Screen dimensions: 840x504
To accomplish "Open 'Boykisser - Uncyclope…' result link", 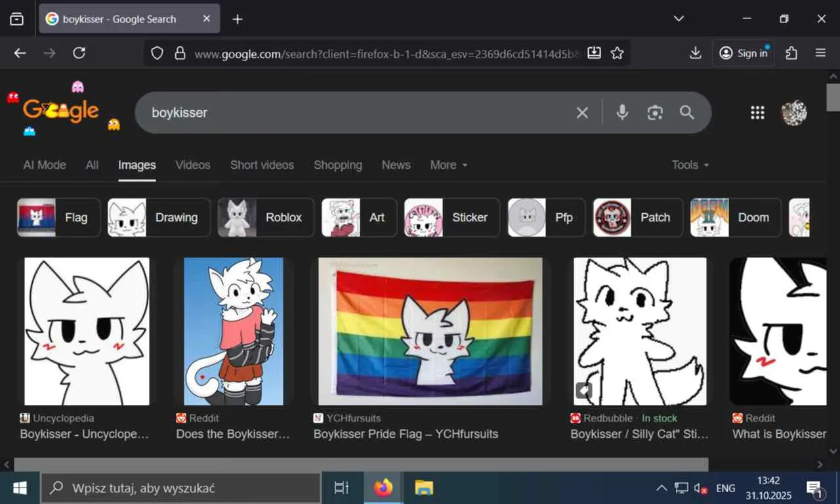I will point(85,434).
